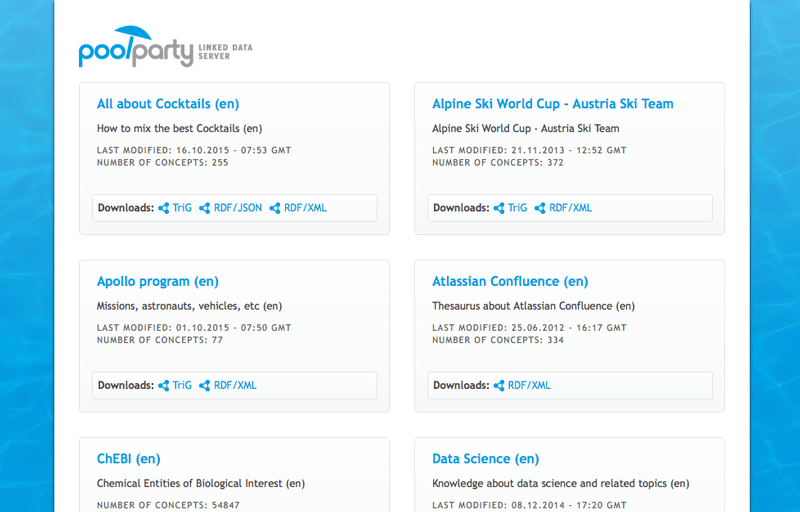Click share icon beside Apollo program TriG
Screen dimensions: 800x512
(164, 385)
